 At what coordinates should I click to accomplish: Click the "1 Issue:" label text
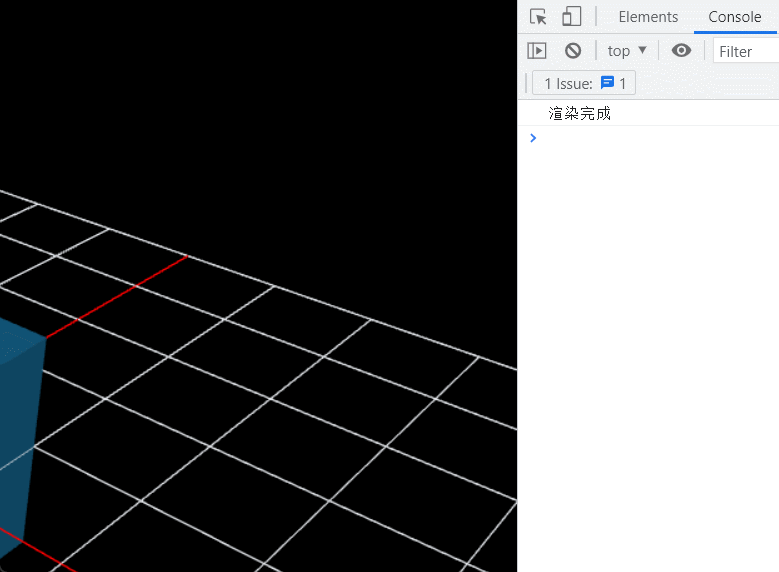point(568,83)
